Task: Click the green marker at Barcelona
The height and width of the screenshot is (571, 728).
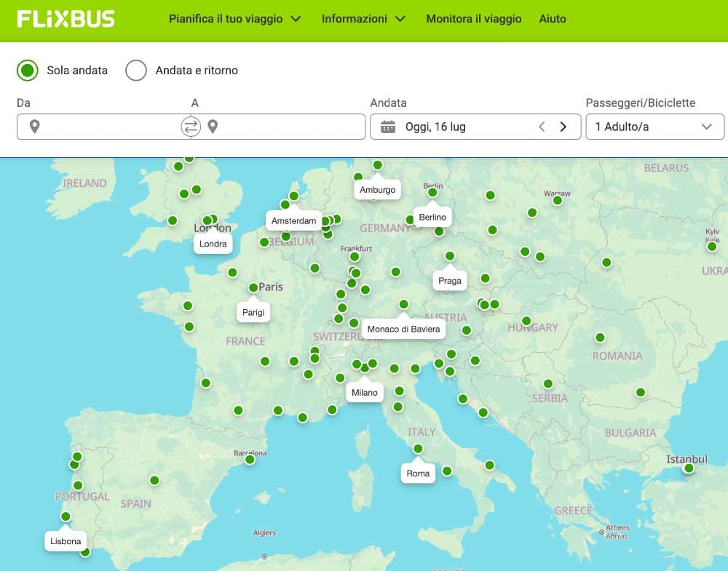Action: [x=250, y=460]
